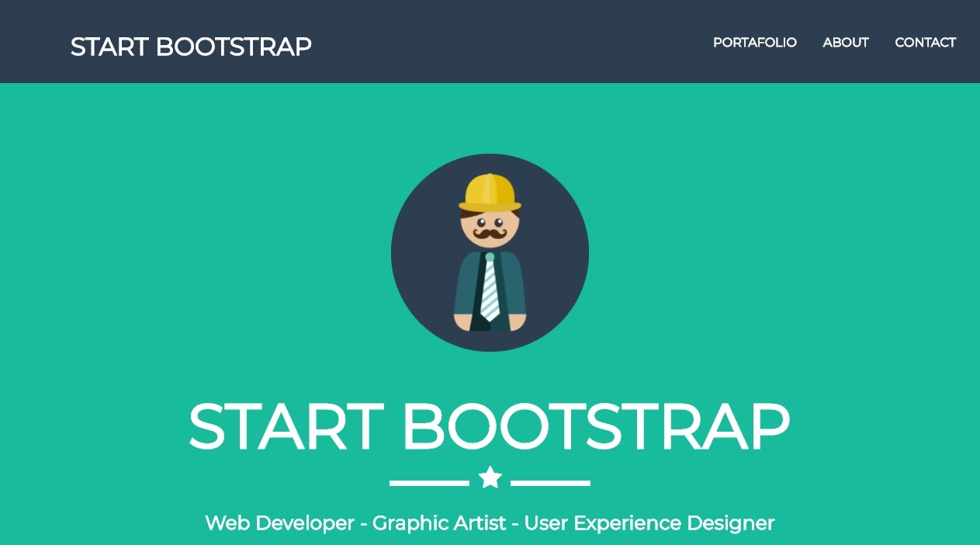Image resolution: width=980 pixels, height=545 pixels.
Task: Click the "Web Developer" subtitle text
Action: [x=279, y=523]
